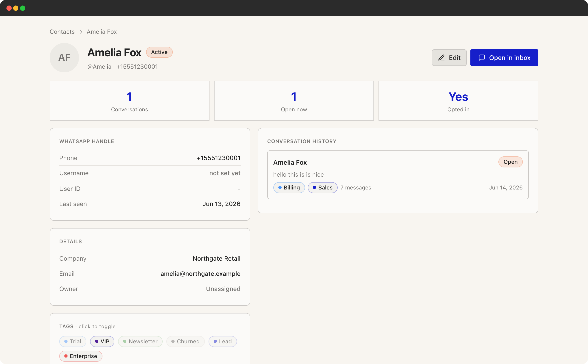Click the Sales label chip
Image resolution: width=588 pixels, height=364 pixels.
(322, 188)
